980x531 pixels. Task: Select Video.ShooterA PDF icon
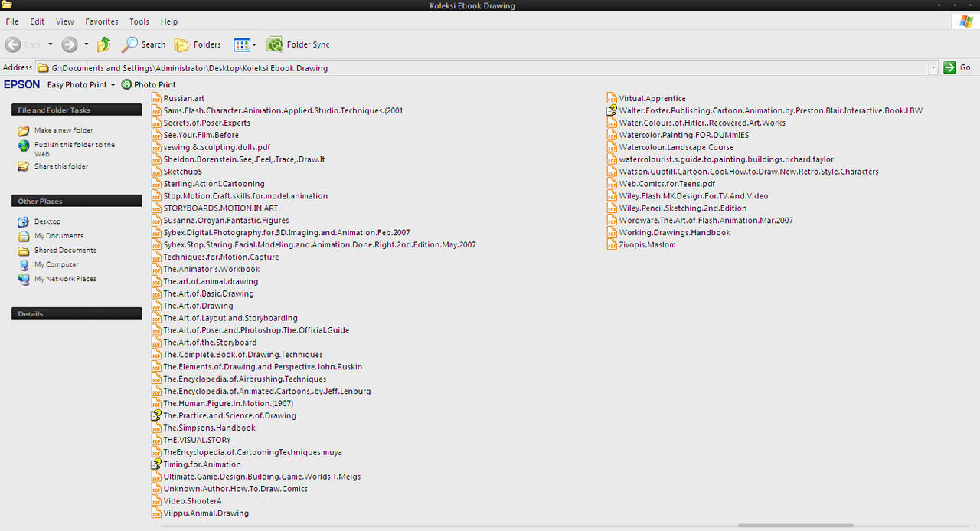(156, 501)
